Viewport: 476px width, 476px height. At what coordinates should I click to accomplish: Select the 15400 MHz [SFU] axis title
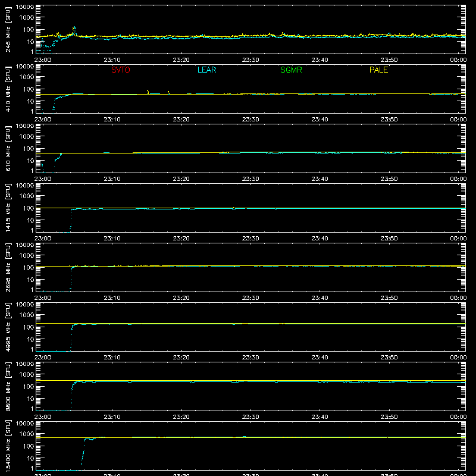tap(8, 446)
